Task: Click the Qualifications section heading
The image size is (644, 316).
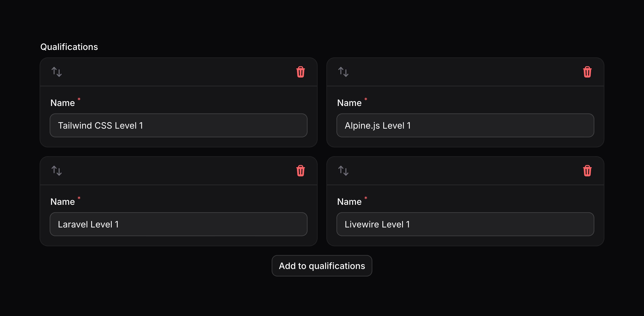Action: [69, 47]
